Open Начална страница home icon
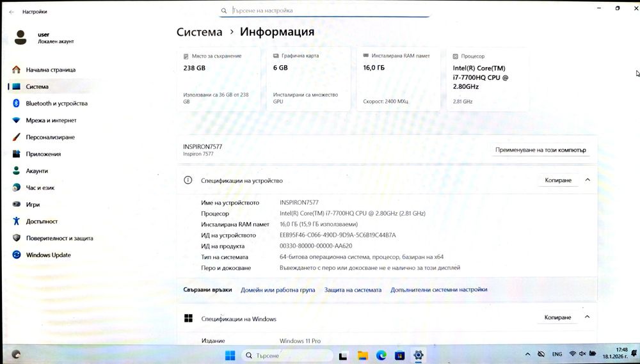This screenshot has width=640, height=364. pos(17,70)
